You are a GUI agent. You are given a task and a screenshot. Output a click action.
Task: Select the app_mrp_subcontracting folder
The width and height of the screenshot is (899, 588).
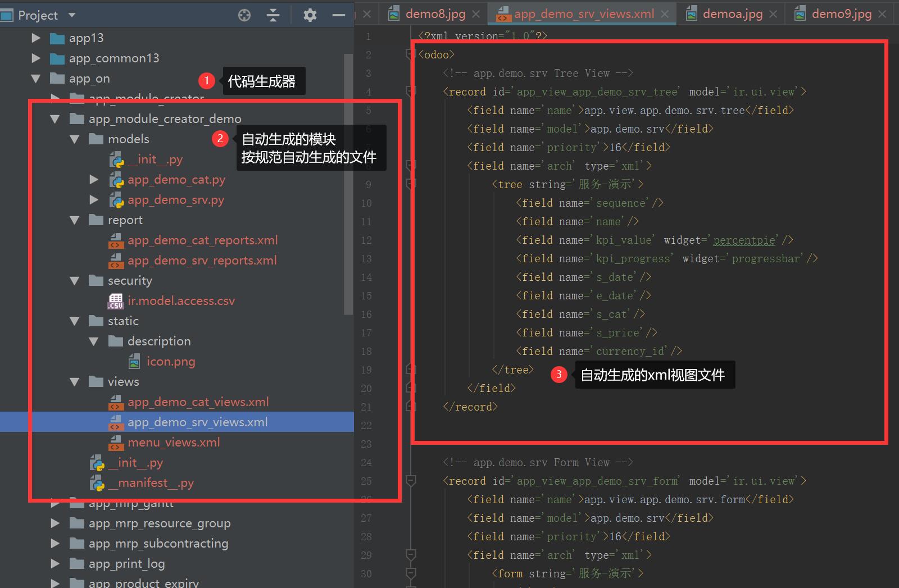[x=158, y=544]
